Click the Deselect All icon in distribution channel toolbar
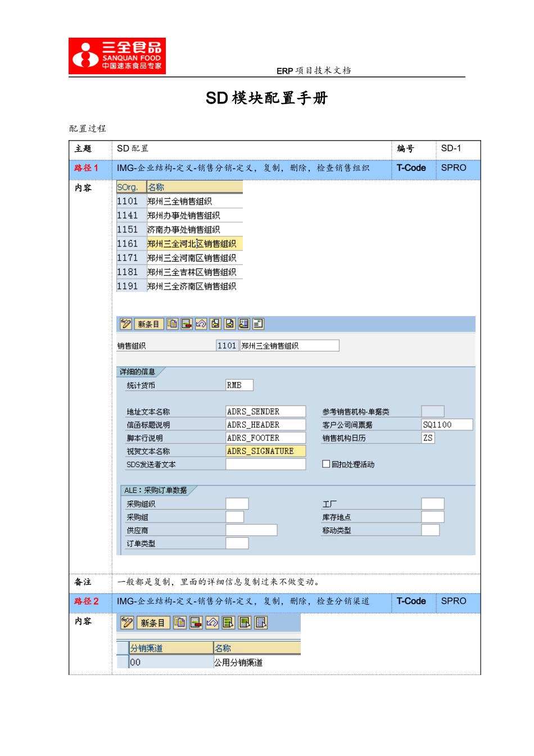The image size is (534, 756). 261,623
